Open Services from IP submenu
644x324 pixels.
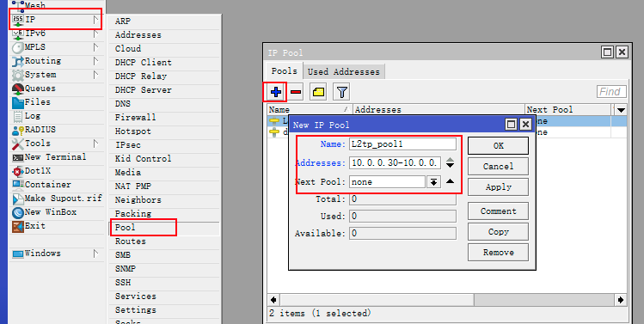click(x=164, y=296)
